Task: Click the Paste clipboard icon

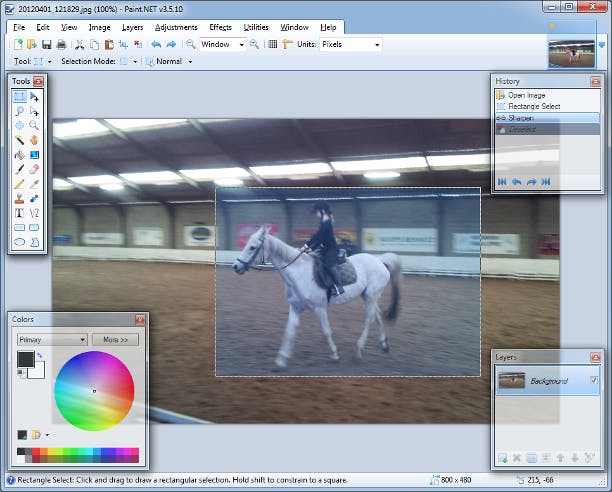Action: tap(109, 44)
